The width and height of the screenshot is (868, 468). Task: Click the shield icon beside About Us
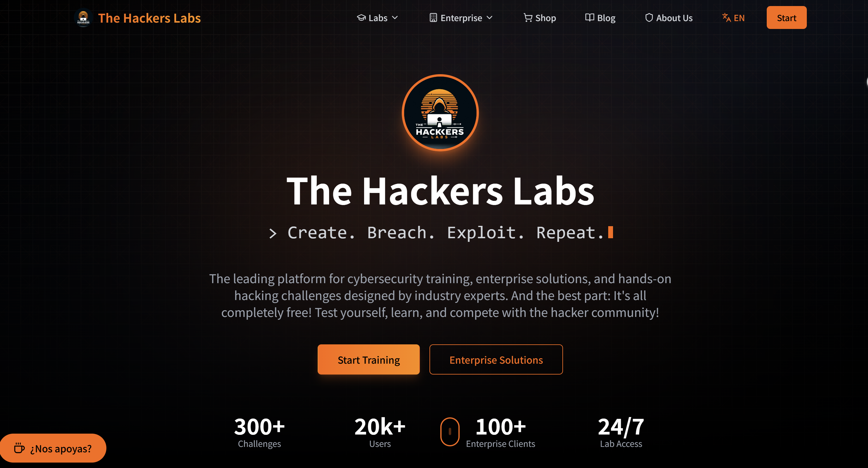click(649, 18)
